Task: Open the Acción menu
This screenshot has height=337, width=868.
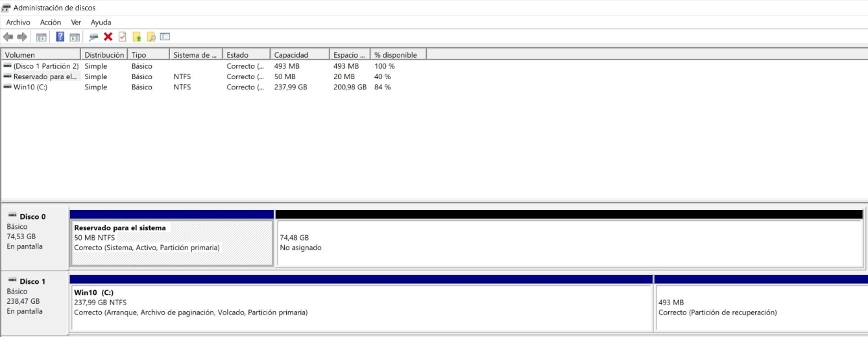Action: [x=51, y=23]
